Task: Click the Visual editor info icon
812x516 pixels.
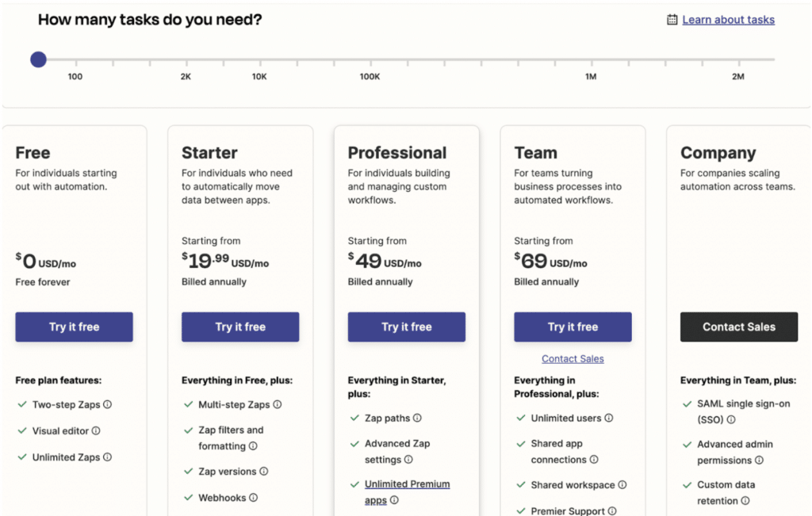Action: (97, 431)
